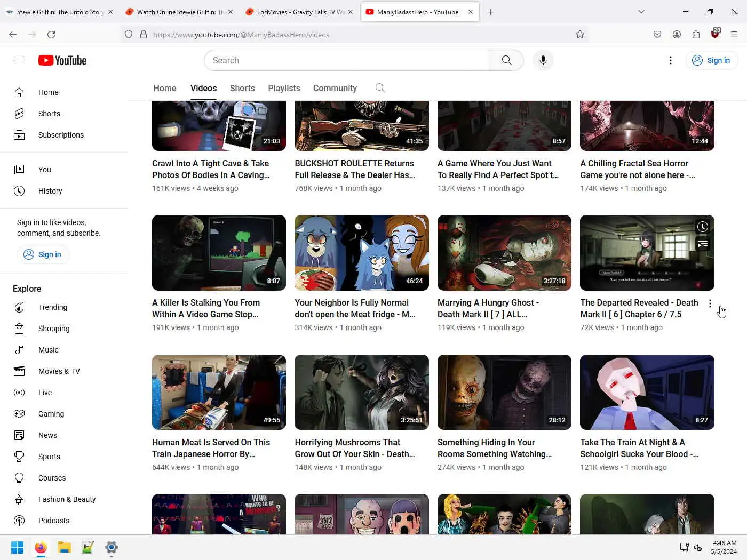
Task: Go back to previous page
Action: point(13,35)
